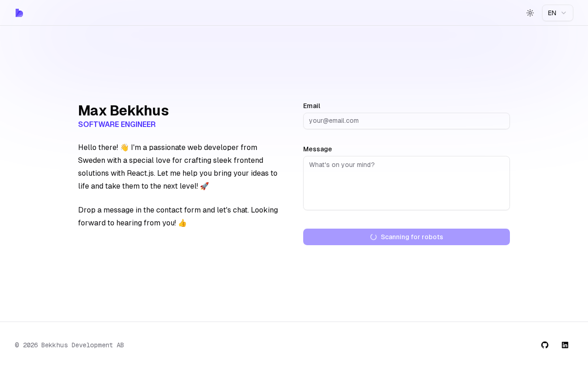Focus the Email input field

(x=406, y=121)
